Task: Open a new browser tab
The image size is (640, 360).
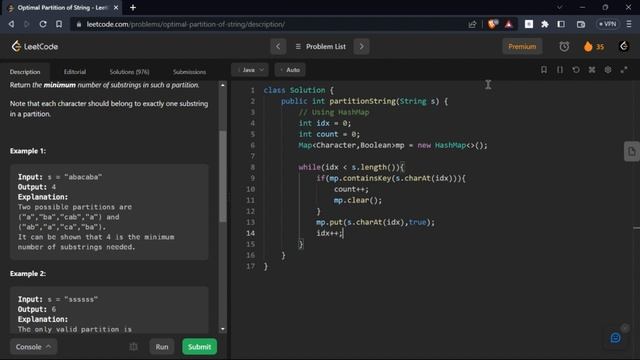Action: [133, 7]
